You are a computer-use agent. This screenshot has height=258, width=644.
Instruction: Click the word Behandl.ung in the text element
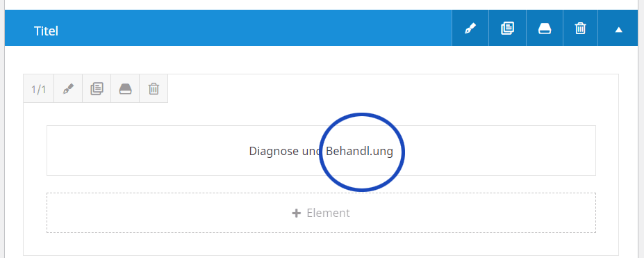coord(359,151)
